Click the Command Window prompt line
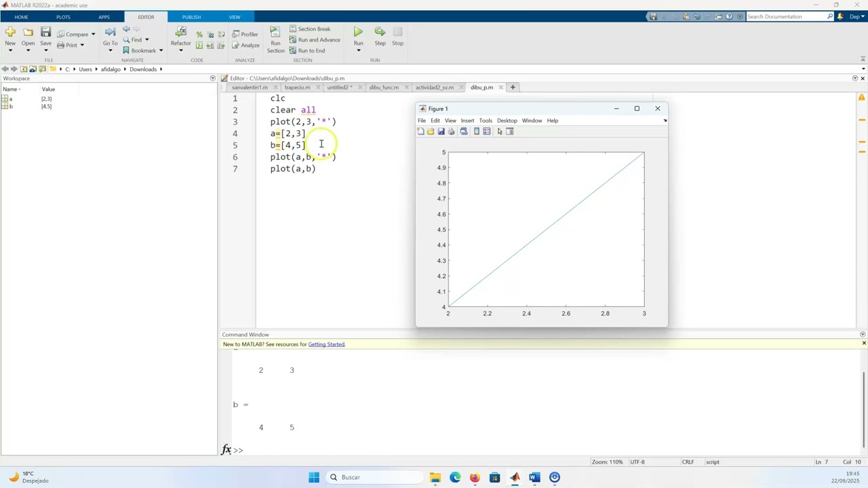Screen dimensions: 868x488 click(x=542, y=450)
